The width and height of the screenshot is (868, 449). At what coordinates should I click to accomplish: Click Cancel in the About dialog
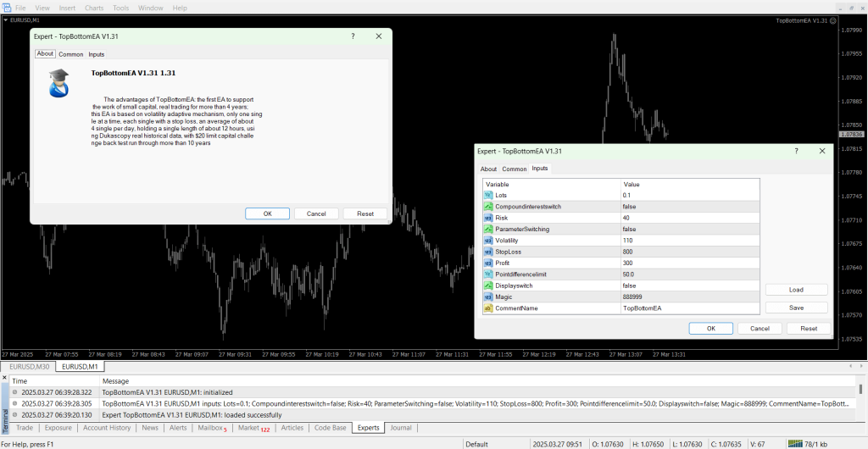click(316, 213)
